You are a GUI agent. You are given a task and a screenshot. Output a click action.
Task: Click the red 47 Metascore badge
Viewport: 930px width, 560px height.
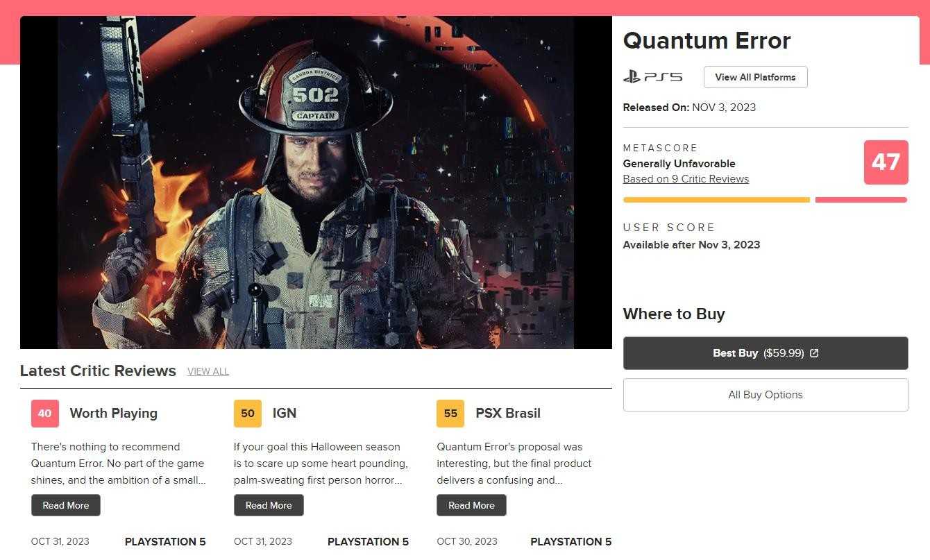point(886,162)
